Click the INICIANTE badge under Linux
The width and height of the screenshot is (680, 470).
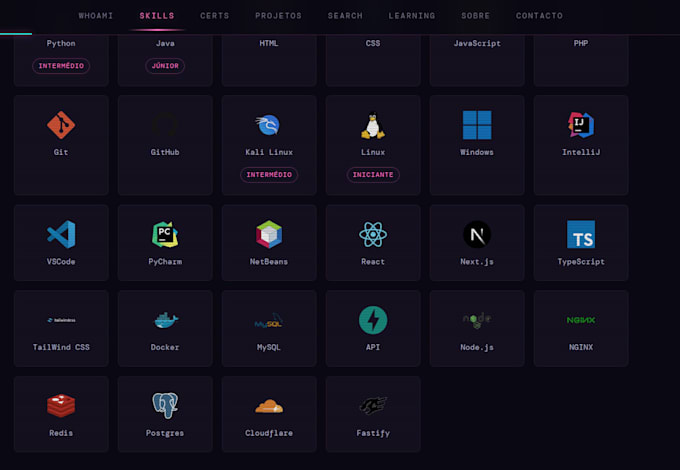373,175
